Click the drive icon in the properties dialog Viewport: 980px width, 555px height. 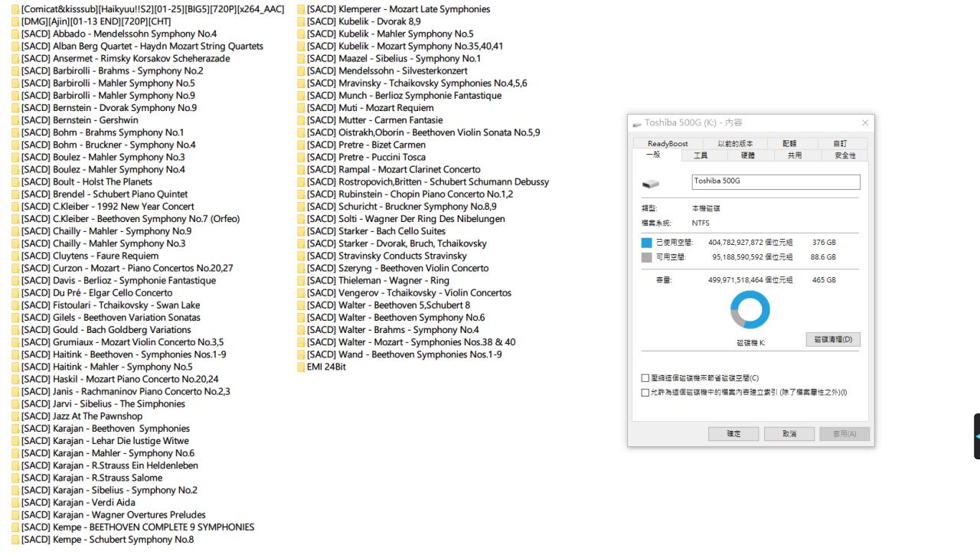[650, 184]
